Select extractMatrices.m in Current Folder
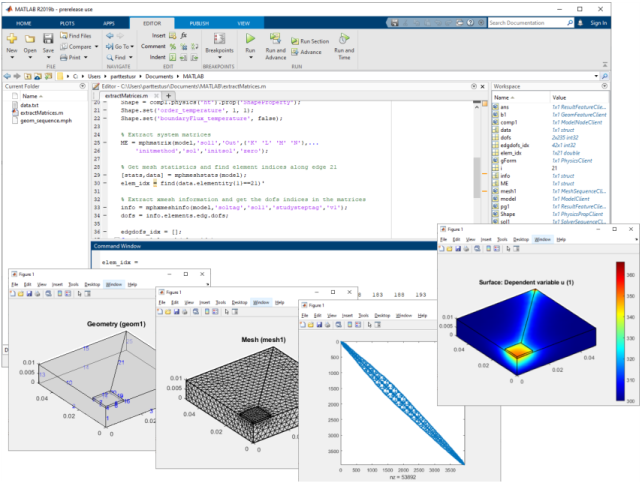 coord(42,113)
